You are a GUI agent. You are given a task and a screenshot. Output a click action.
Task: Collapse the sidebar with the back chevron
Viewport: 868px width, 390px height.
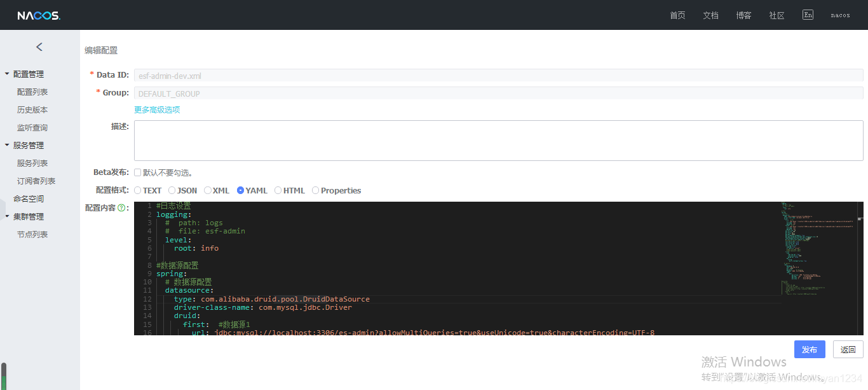click(39, 46)
